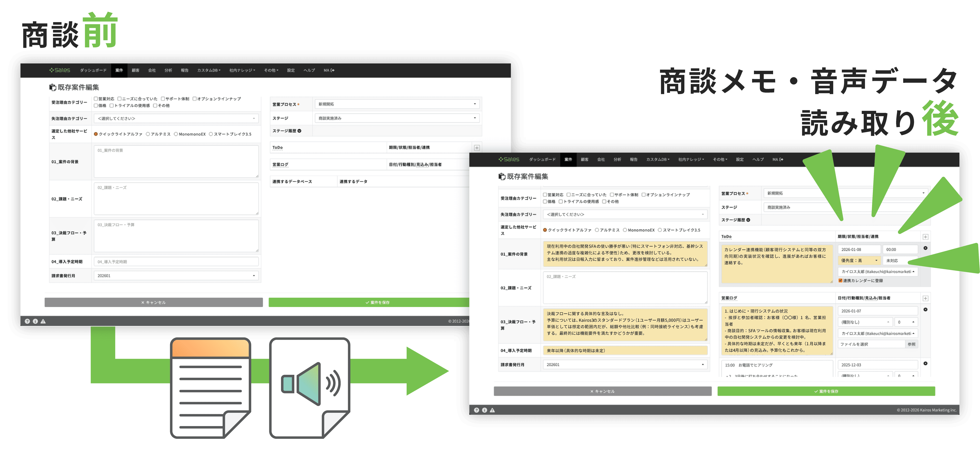This screenshot has height=449, width=980.
Task: Check 営業対応 checkbox in left window
Action: 96,99
